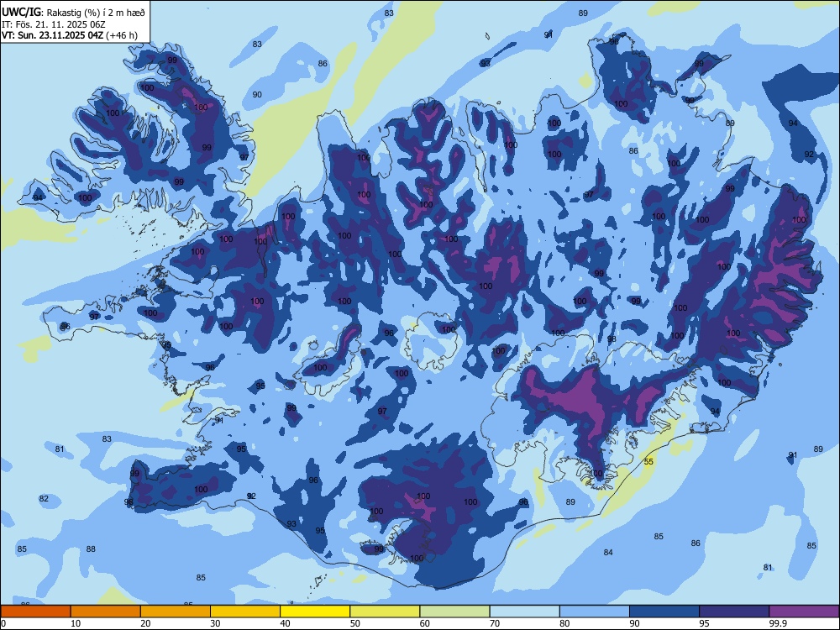Click the '70' legend tick label

click(495, 623)
